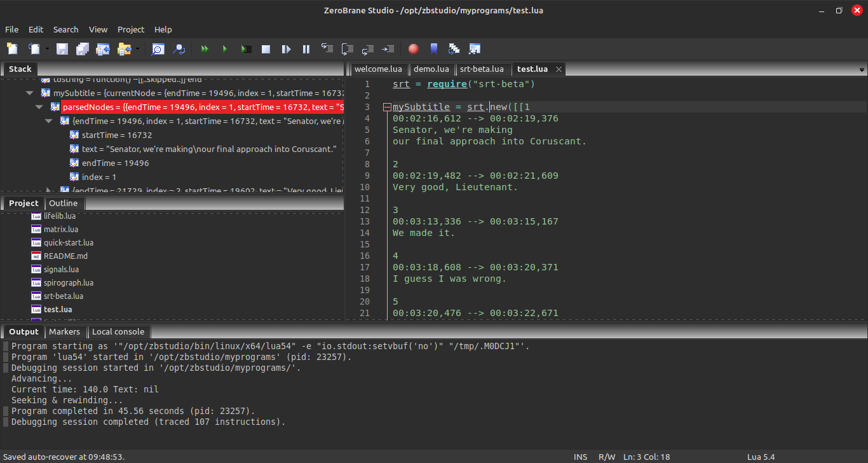Collapse the first {endTime = 19496 node
Image resolution: width=868 pixels, height=463 pixels.
(x=49, y=121)
